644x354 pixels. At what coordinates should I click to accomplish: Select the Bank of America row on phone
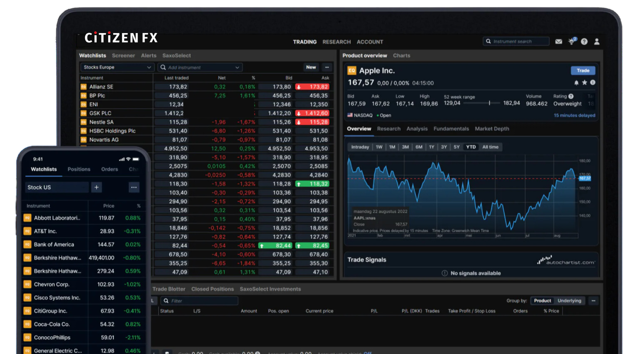pyautogui.click(x=84, y=244)
